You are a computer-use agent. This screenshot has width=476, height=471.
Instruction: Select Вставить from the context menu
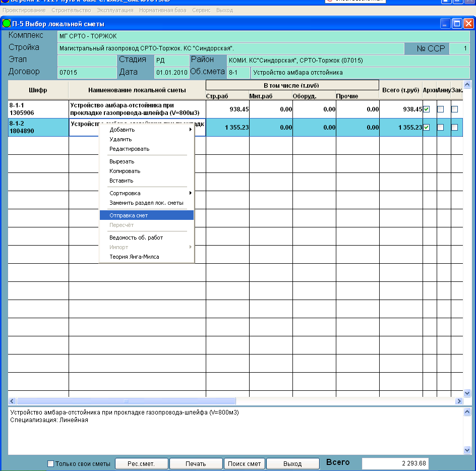pyautogui.click(x=147, y=181)
